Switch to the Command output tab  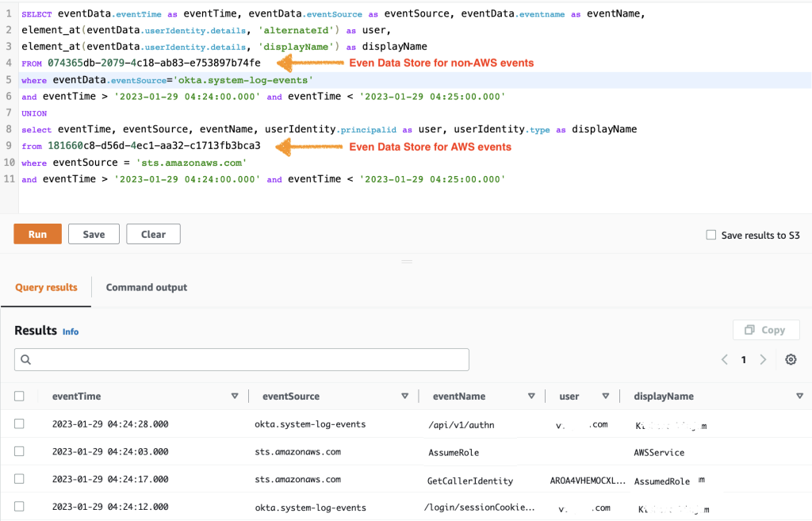coord(146,287)
